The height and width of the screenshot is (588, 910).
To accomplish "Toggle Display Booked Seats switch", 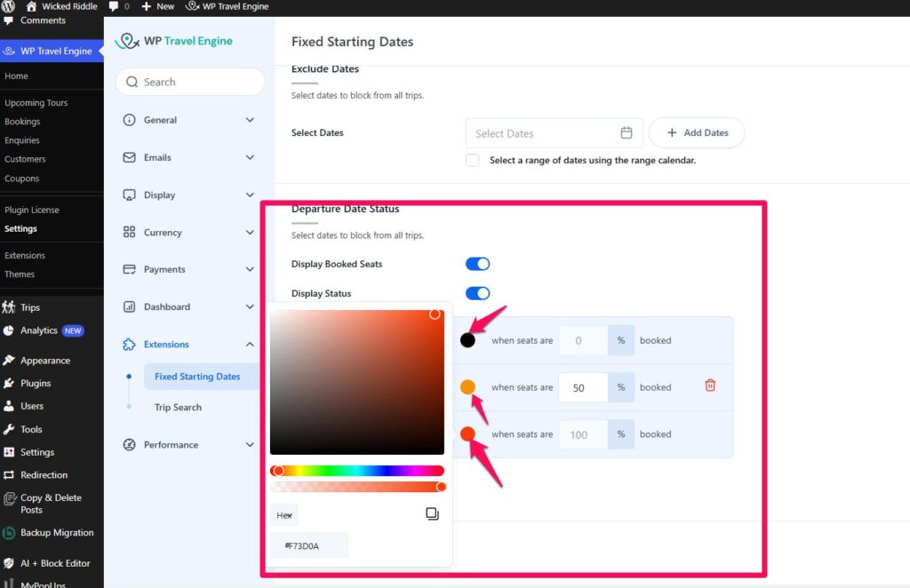I will tap(477, 264).
